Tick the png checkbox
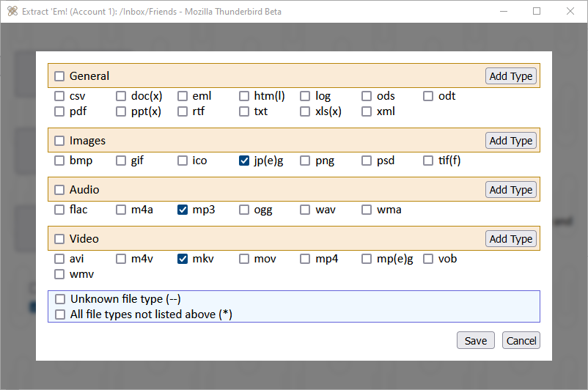This screenshot has width=588, height=390. (x=305, y=161)
